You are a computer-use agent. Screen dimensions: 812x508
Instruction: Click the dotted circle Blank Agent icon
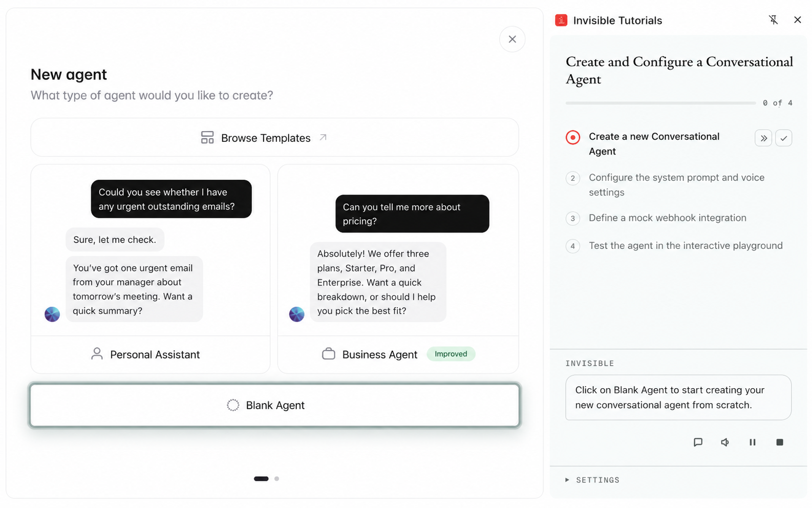point(233,405)
